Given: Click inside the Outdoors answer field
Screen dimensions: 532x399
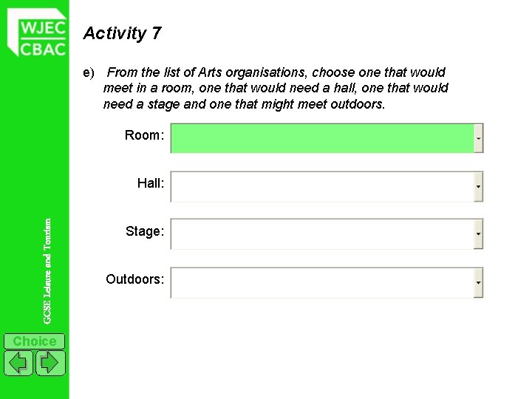Looking at the screenshot, I should pos(322,282).
